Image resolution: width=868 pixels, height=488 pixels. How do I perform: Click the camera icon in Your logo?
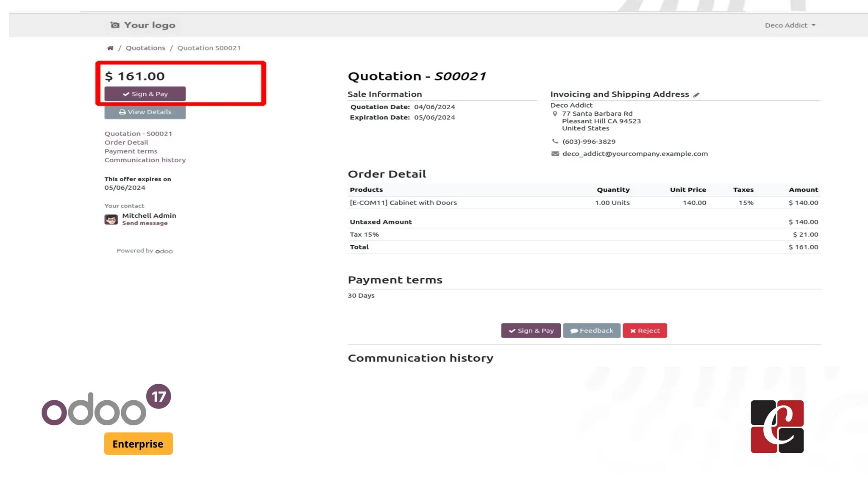(x=115, y=25)
